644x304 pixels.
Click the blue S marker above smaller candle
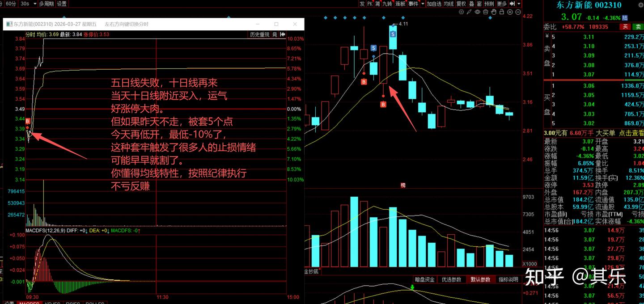(373, 48)
